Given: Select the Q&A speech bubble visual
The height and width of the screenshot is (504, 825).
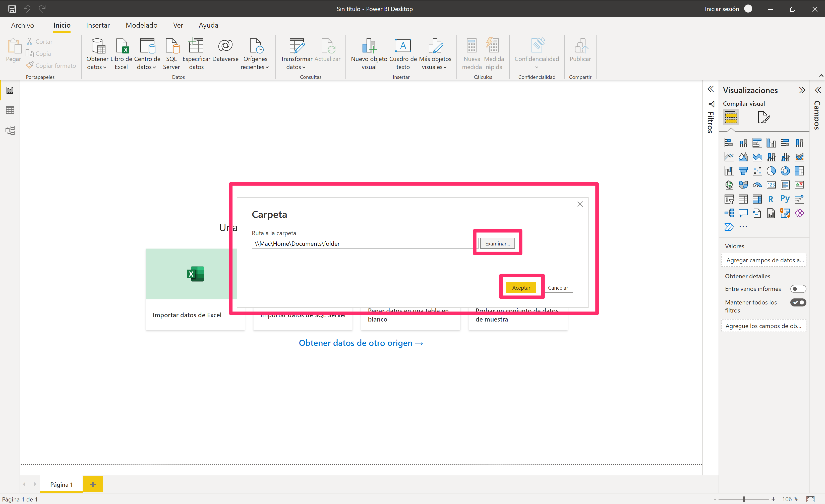Looking at the screenshot, I should coord(743,213).
